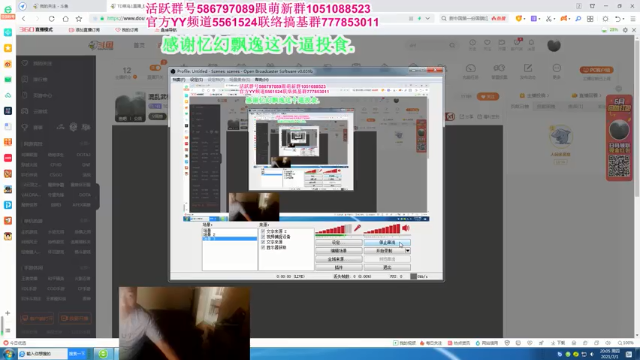Open the last menu in OBS menu bar
This screenshot has height=360, width=640.
pyautogui.click(x=262, y=80)
